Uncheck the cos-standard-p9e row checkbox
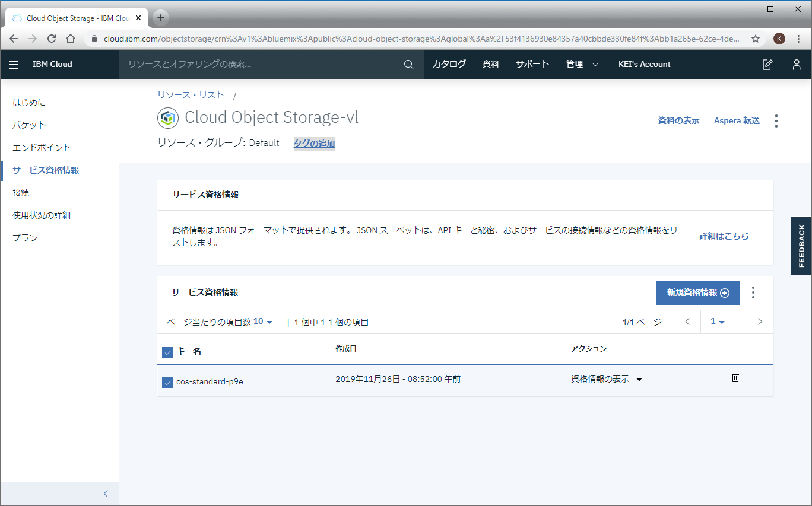 point(167,382)
